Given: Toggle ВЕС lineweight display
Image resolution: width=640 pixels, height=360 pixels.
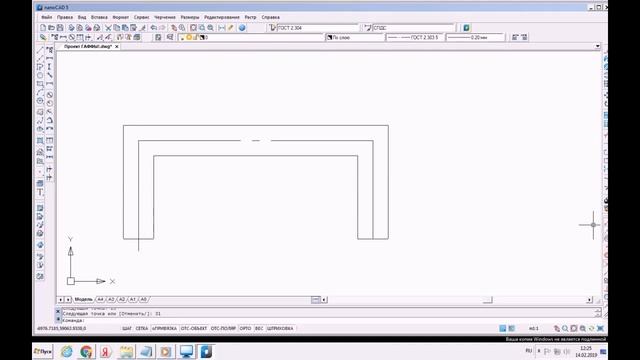Looking at the screenshot, I should (x=259, y=328).
